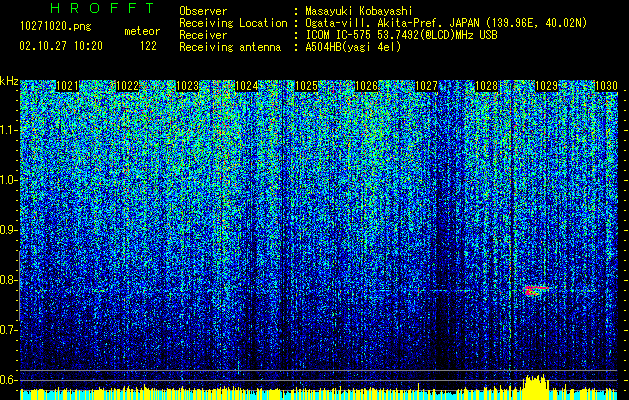This screenshot has width=629, height=400.
Task: Click the 1025 time marker
Action: pyautogui.click(x=306, y=86)
